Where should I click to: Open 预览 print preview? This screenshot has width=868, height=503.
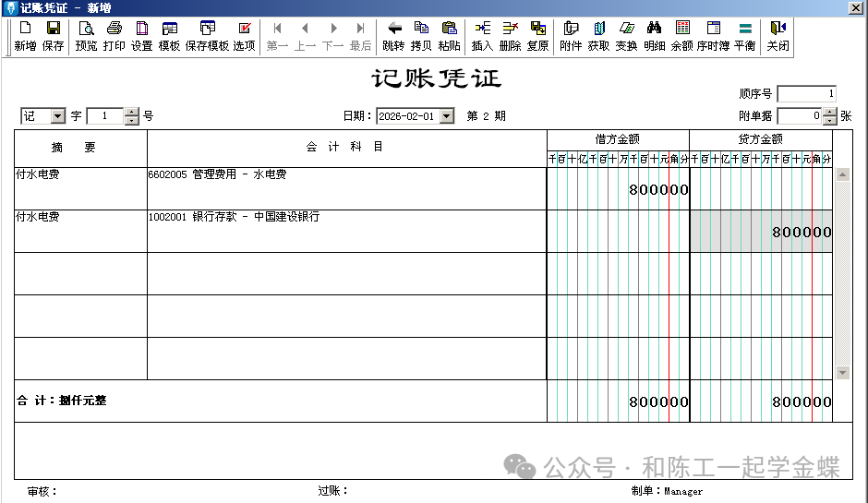click(86, 35)
